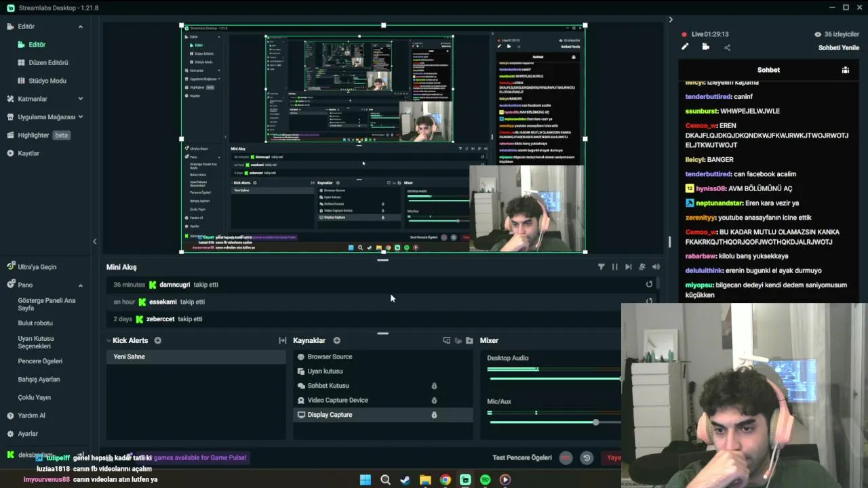Click the Kaynaklar source overlay icon
Screen dimensions: 868x488
pos(446,340)
